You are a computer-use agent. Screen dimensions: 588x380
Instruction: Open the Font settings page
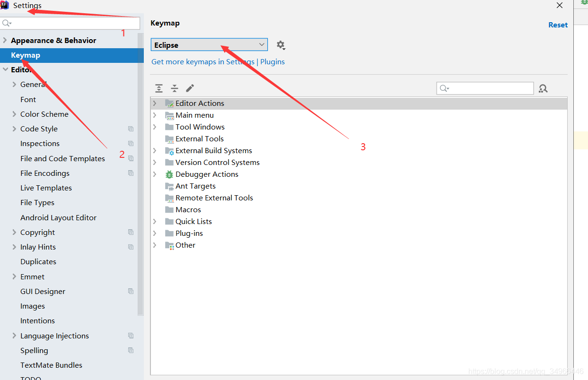click(x=28, y=100)
